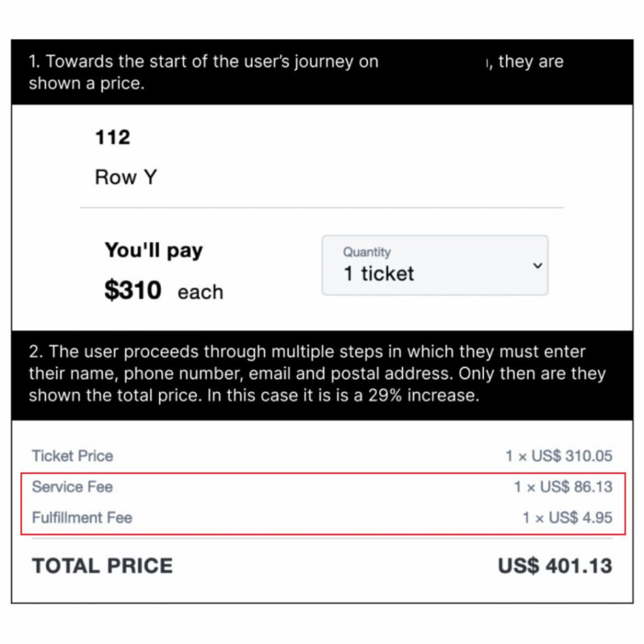Open the Quantity ticket dropdown
Screen dimensions: 644x644
point(435,265)
